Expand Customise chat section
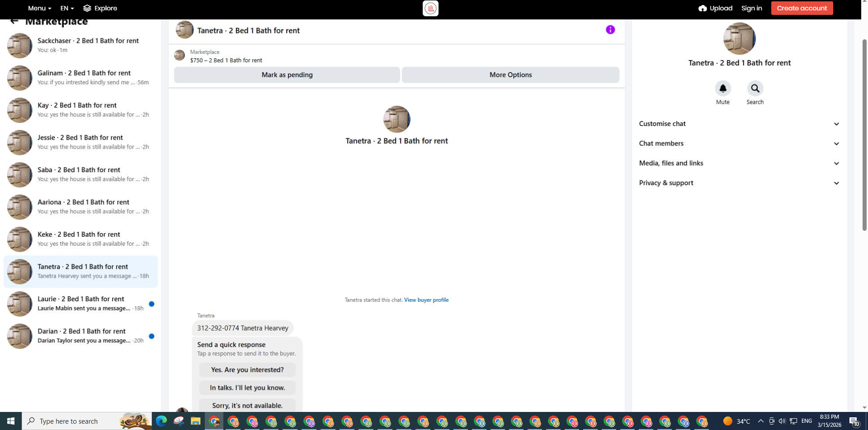Screen dimensions: 868x430 739,124
